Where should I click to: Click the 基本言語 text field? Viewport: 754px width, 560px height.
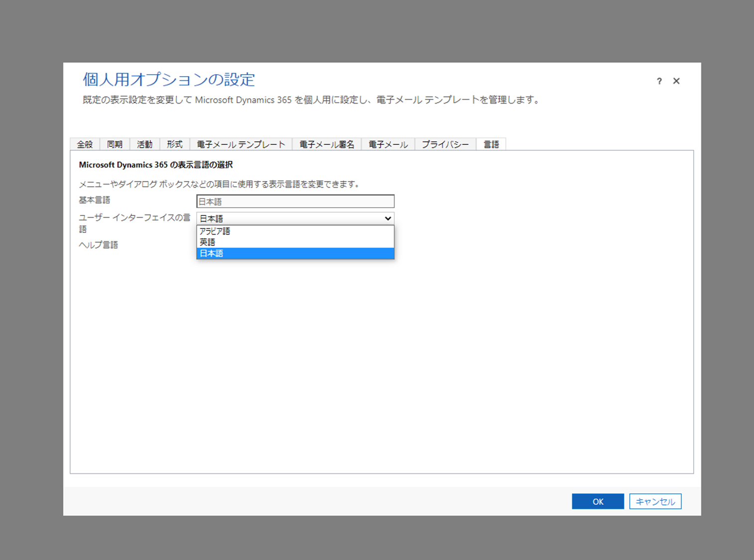tap(295, 202)
